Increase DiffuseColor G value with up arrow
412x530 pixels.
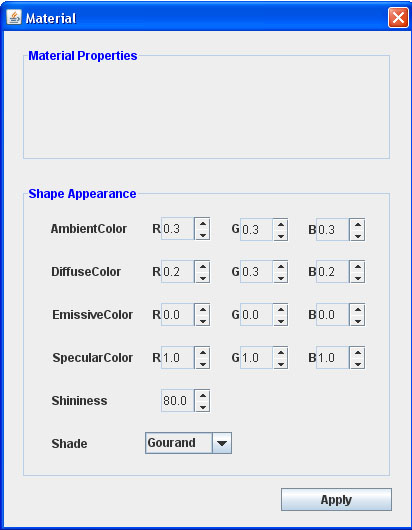click(281, 266)
